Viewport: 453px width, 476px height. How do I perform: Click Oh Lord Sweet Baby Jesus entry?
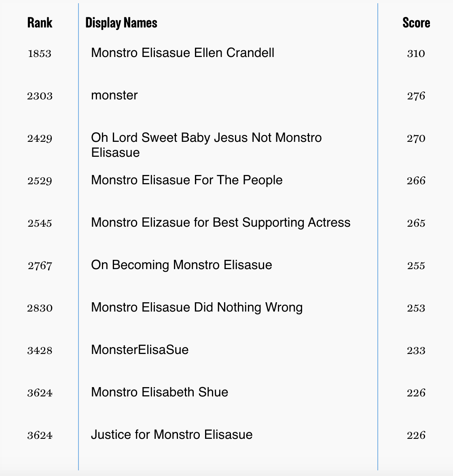(206, 145)
